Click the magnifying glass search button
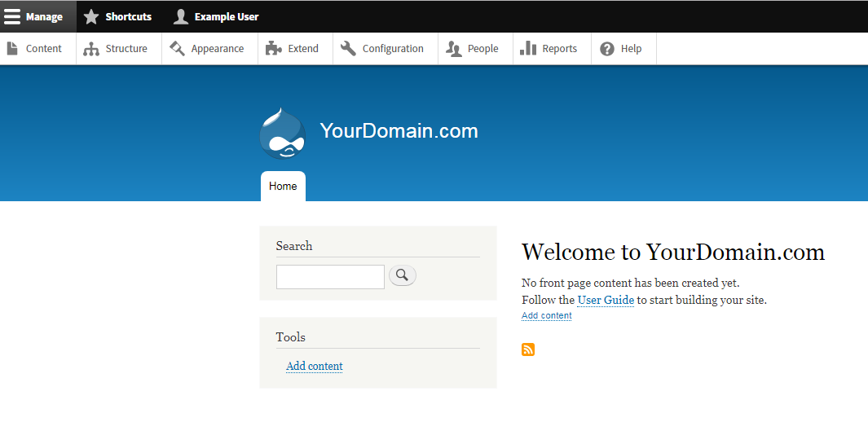This screenshot has width=868, height=422. click(403, 275)
